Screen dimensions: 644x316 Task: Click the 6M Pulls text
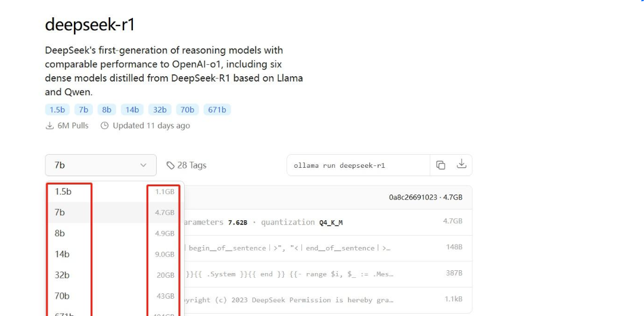(x=73, y=126)
